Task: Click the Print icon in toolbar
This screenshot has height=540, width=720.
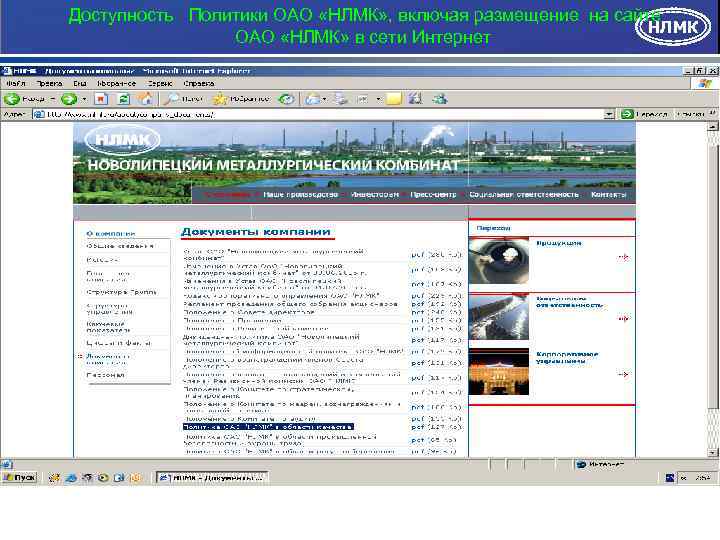Action: pyautogui.click(x=341, y=99)
